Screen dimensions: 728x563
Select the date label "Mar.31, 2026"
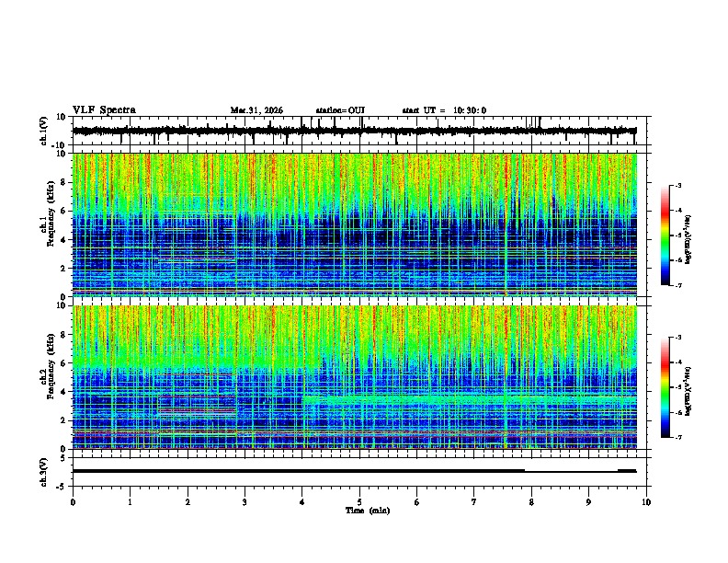pyautogui.click(x=256, y=110)
